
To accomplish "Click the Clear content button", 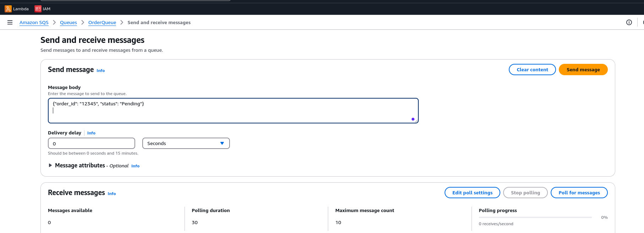I will [x=532, y=70].
